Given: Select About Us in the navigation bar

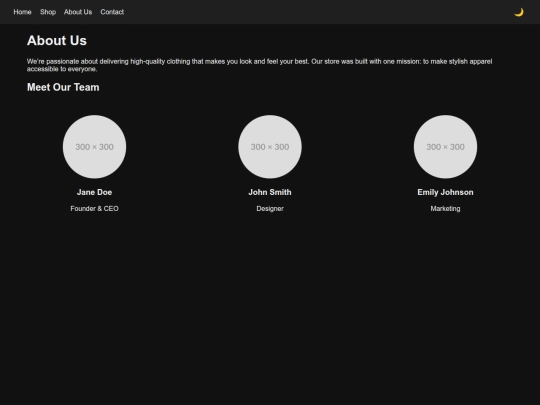Looking at the screenshot, I should 78,12.
